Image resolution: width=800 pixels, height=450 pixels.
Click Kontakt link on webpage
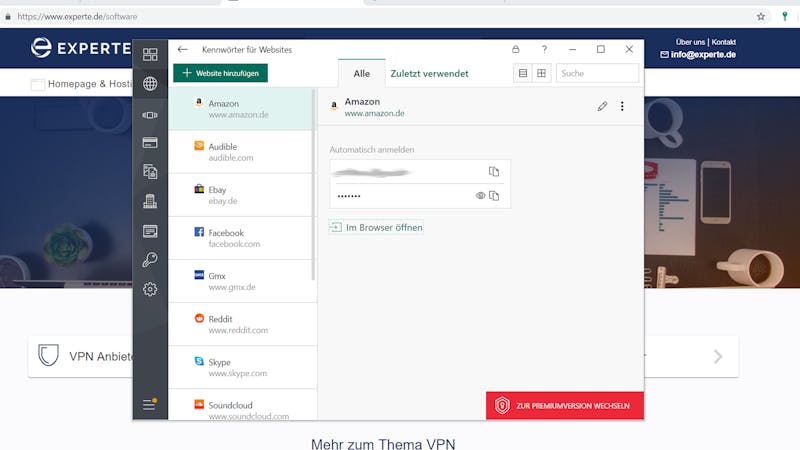(723, 42)
